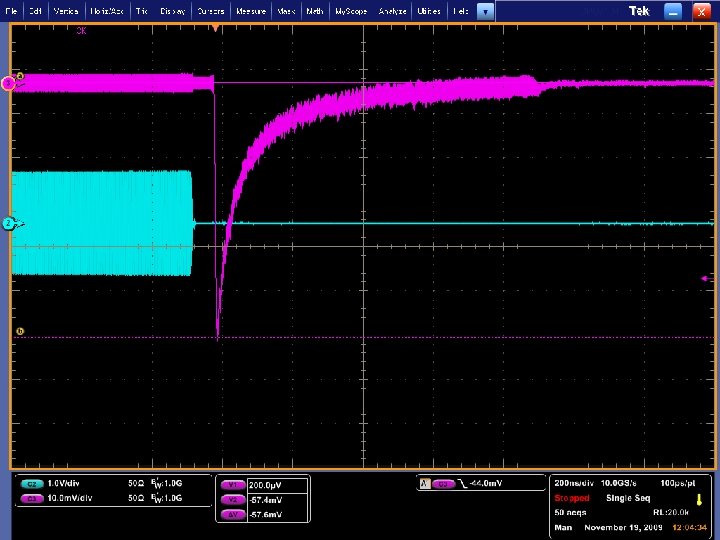The height and width of the screenshot is (540, 720).
Task: Open the Horiz/Acq menu
Action: (x=107, y=11)
